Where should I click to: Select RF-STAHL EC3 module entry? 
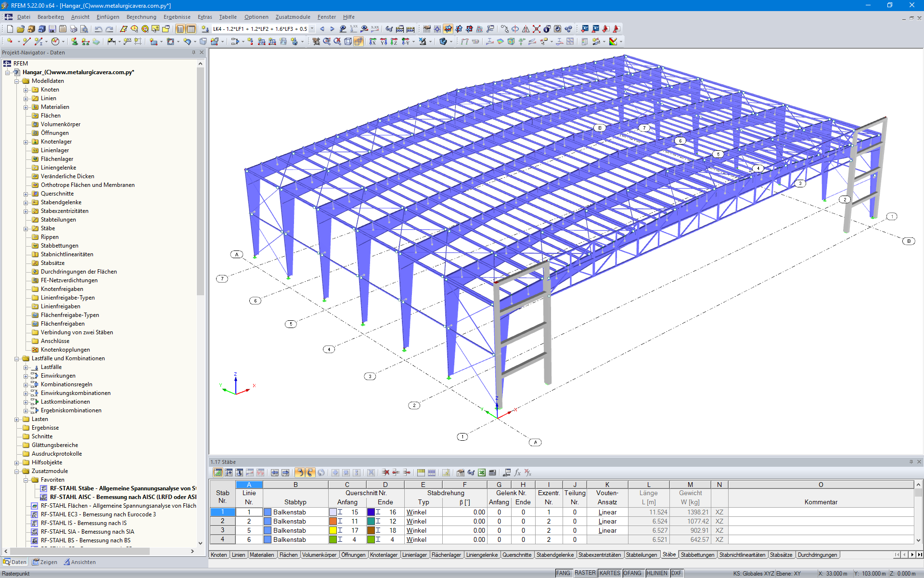tap(98, 514)
